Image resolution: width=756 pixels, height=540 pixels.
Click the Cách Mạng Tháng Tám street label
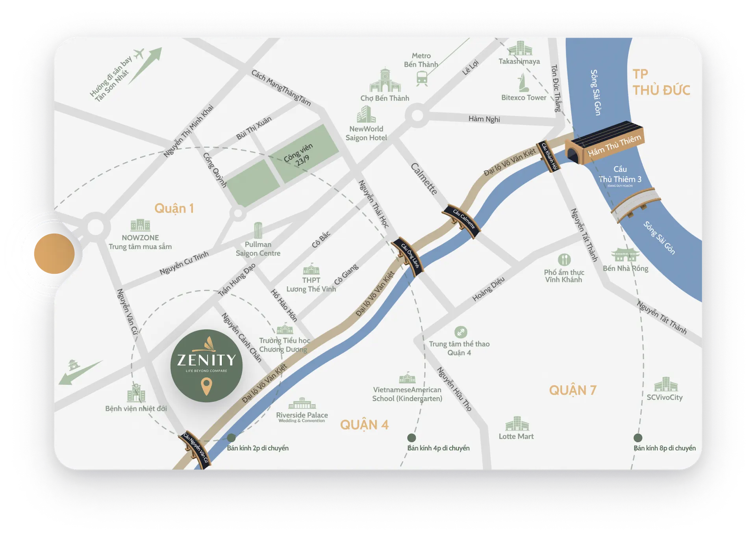pos(281,88)
